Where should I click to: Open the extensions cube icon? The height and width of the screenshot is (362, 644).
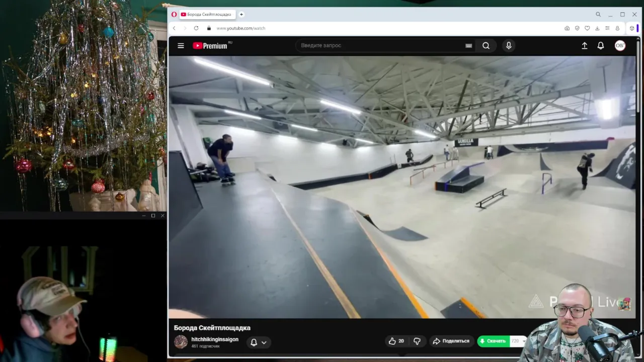click(632, 28)
